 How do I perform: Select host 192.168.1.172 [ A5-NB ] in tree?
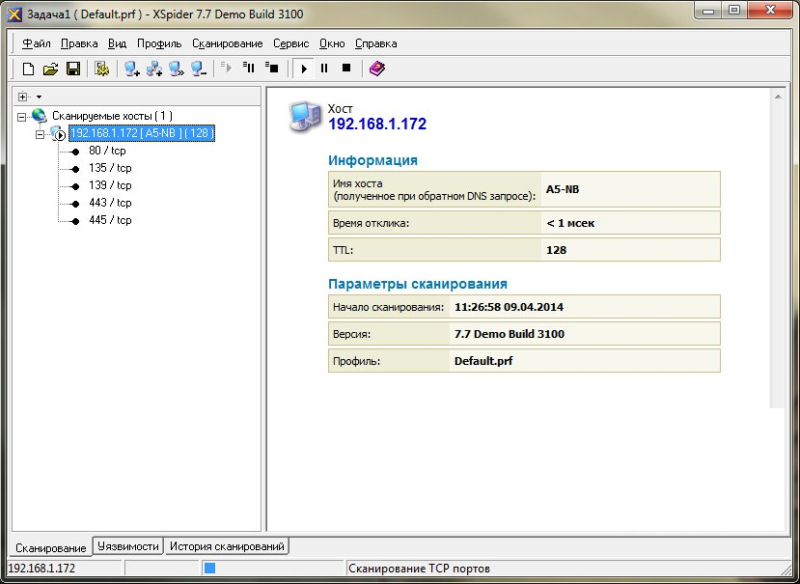click(141, 133)
